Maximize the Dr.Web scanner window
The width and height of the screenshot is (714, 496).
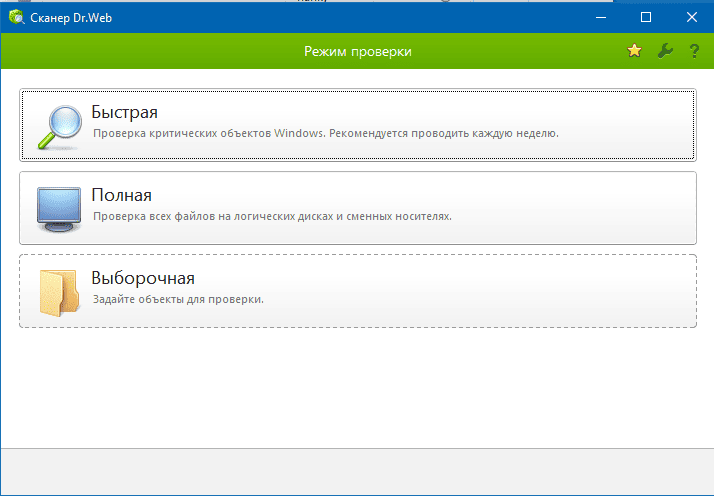646,17
